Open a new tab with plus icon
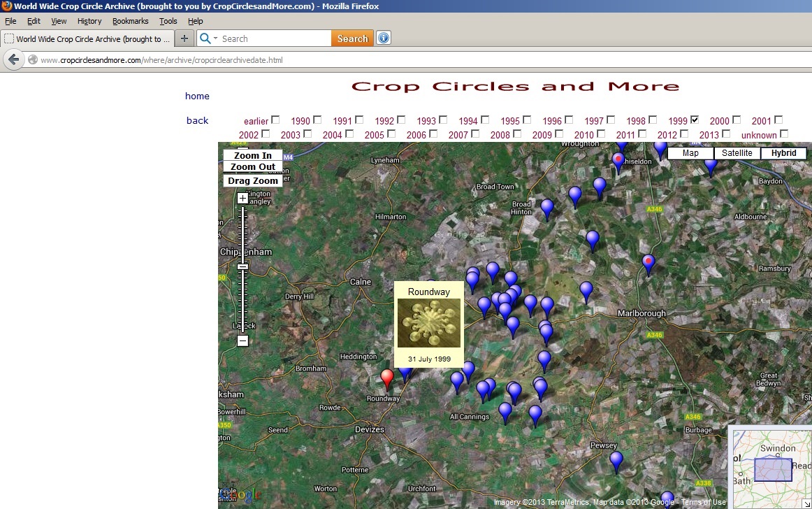812x509 pixels. [x=184, y=38]
